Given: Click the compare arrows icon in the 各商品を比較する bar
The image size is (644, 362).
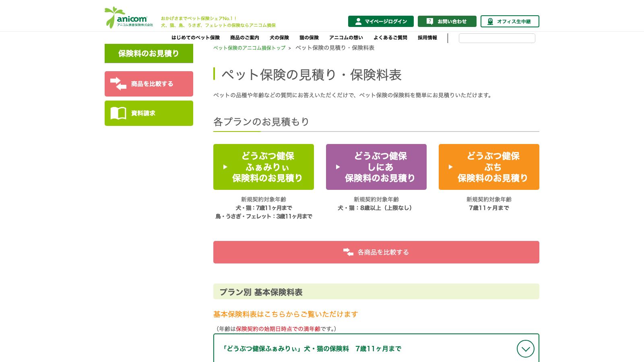Looking at the screenshot, I should [x=348, y=252].
